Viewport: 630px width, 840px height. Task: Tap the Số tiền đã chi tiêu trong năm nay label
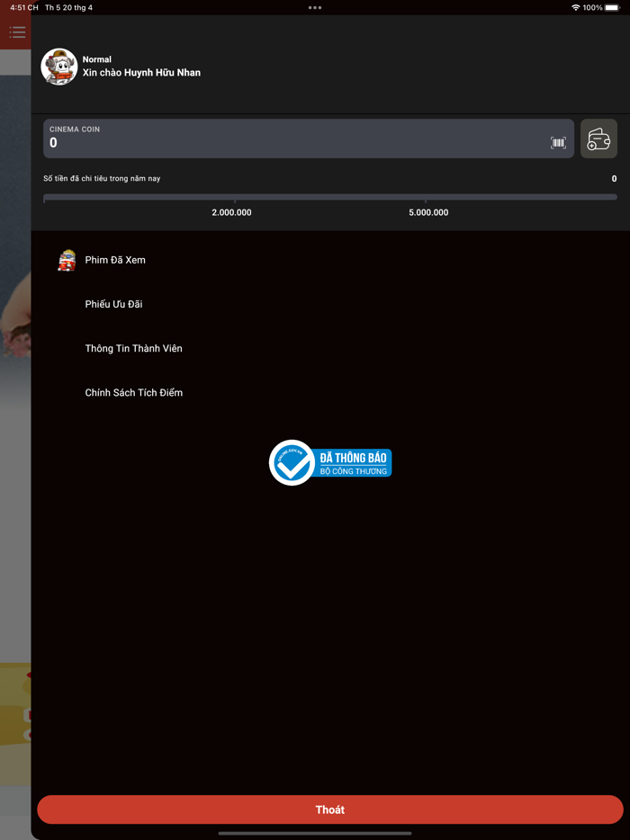tap(102, 178)
